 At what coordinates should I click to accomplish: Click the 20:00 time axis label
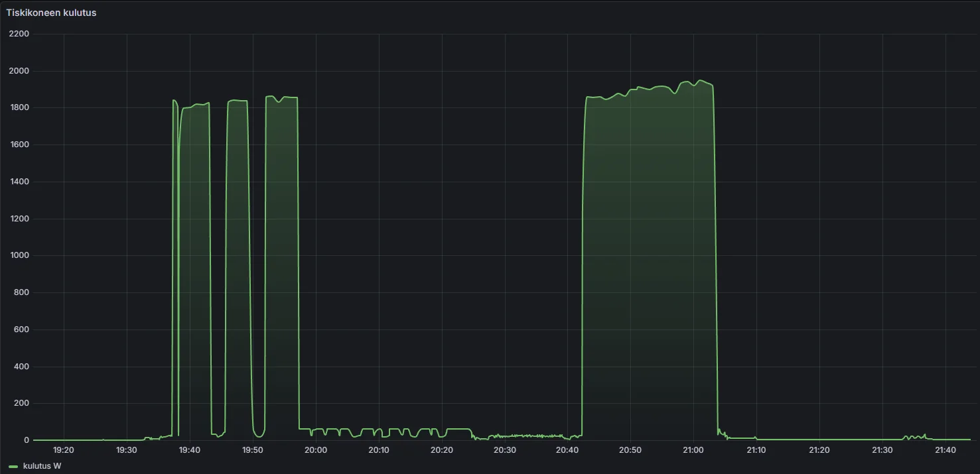tap(316, 450)
